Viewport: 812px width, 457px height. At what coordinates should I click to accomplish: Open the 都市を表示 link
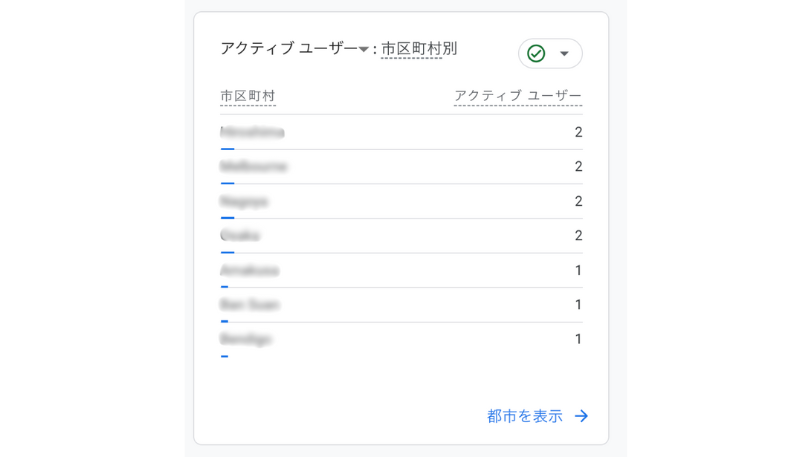pos(525,416)
